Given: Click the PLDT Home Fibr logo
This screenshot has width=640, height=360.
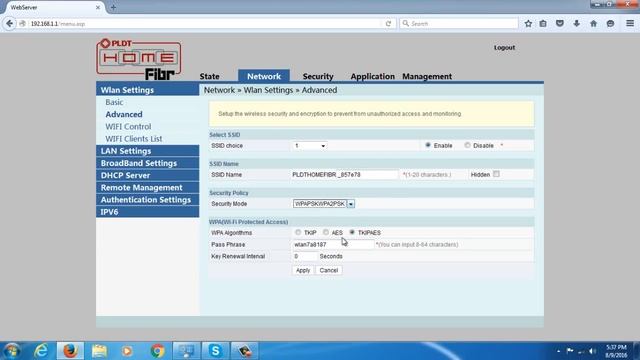Looking at the screenshot, I should click(x=139, y=59).
